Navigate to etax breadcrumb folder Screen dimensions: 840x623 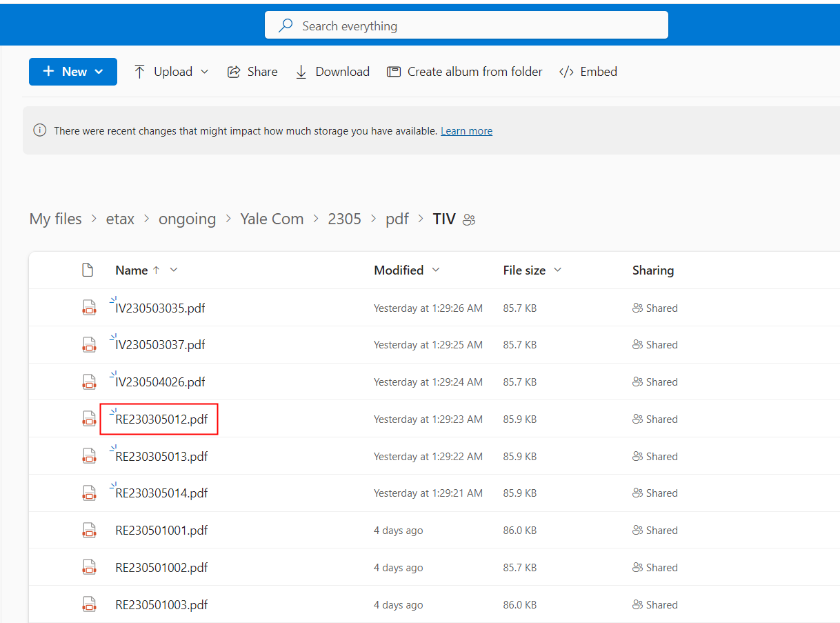pyautogui.click(x=120, y=219)
